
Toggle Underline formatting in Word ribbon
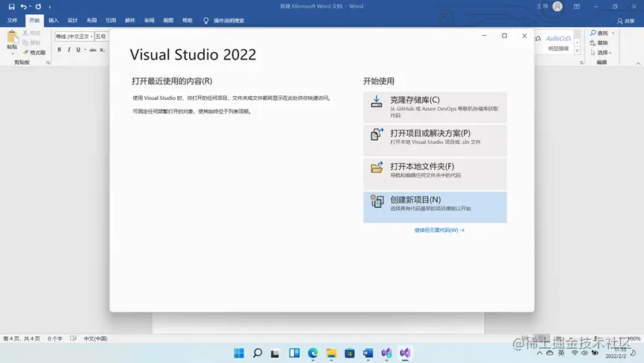(78, 49)
